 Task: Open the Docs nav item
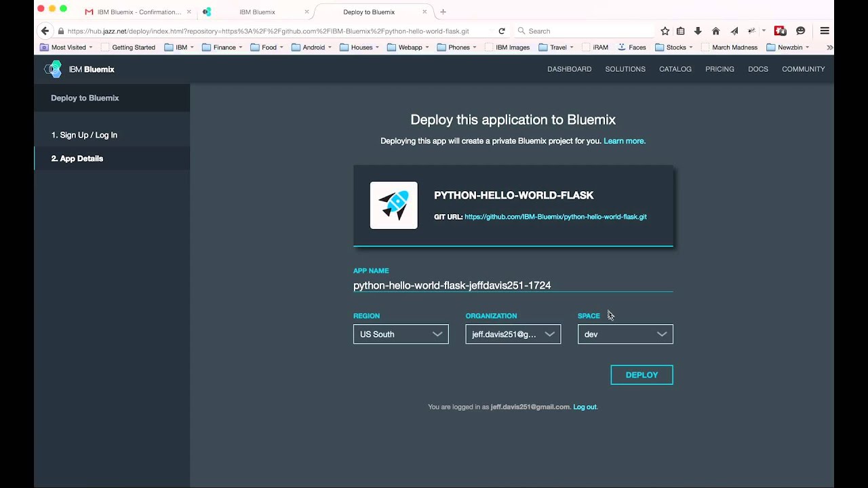pyautogui.click(x=758, y=69)
